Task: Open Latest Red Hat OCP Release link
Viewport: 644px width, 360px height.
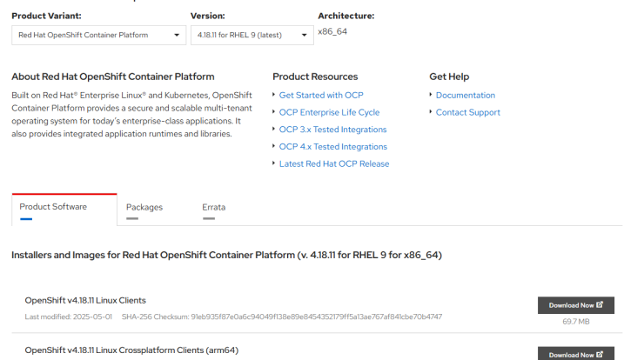Action: 334,164
